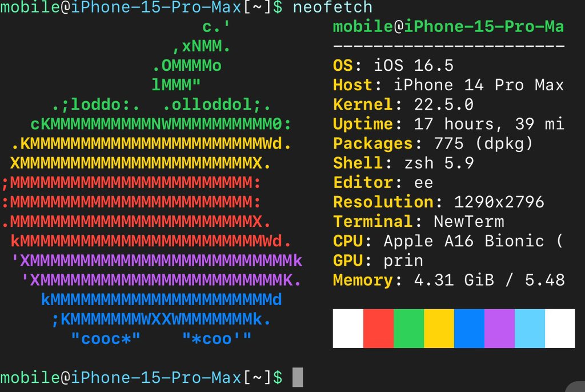The width and height of the screenshot is (585, 392).
Task: Select the 'NewTerm' value
Action: tap(468, 221)
